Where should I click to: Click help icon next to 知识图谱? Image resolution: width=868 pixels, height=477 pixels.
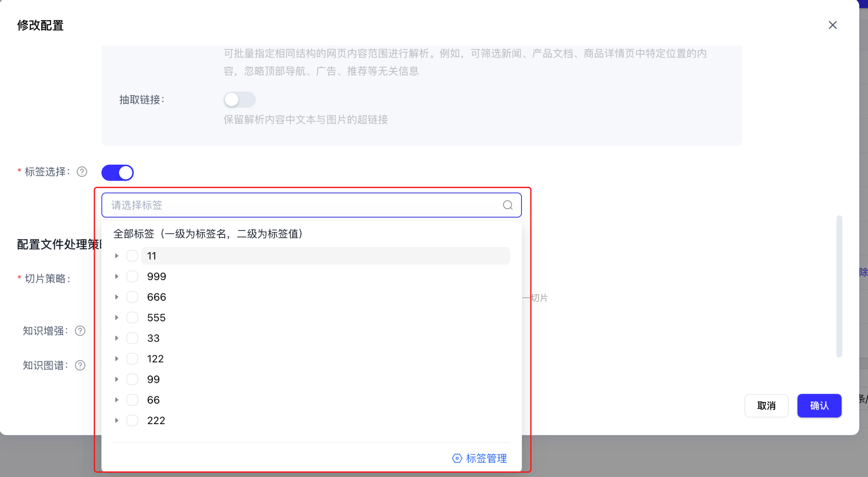(x=80, y=365)
